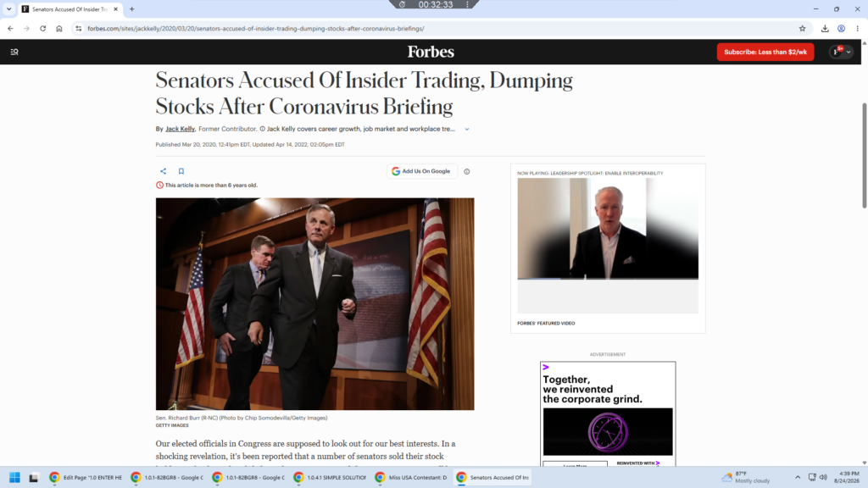Show hidden system tray icons
Image resolution: width=868 pixels, height=488 pixels.
pos(798,478)
